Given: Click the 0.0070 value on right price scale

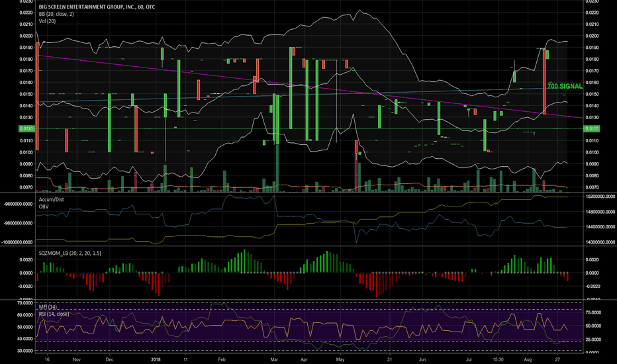Looking at the screenshot, I should [x=593, y=188].
